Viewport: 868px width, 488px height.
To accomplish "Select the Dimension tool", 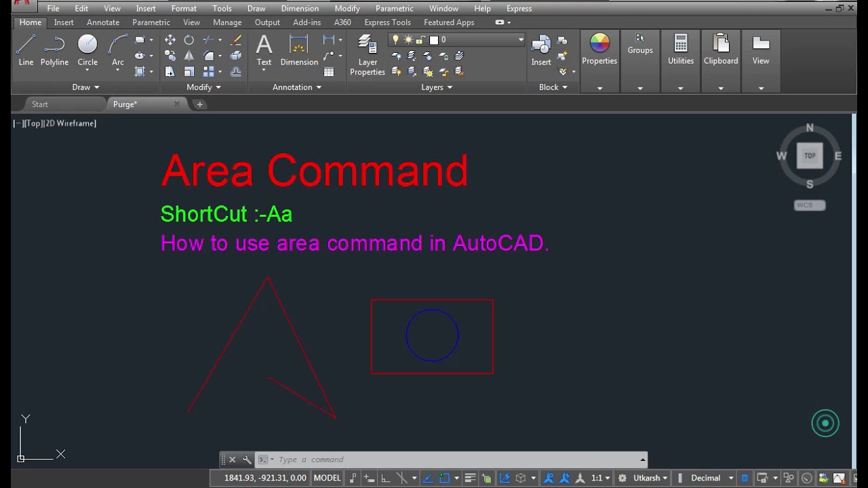I will [299, 50].
